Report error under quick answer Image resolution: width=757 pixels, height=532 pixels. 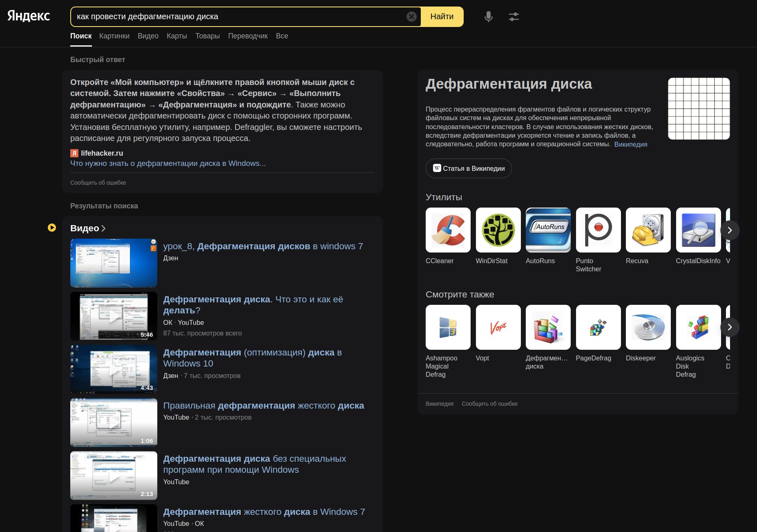[98, 183]
